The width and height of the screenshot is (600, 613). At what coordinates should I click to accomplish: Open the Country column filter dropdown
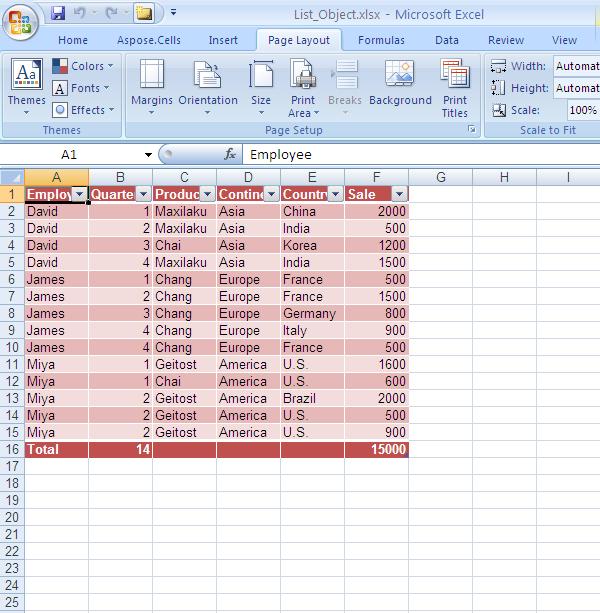[335, 194]
